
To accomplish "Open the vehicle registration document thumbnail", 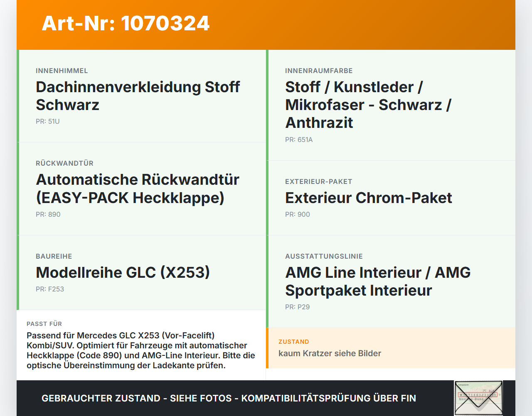I will tap(478, 398).
